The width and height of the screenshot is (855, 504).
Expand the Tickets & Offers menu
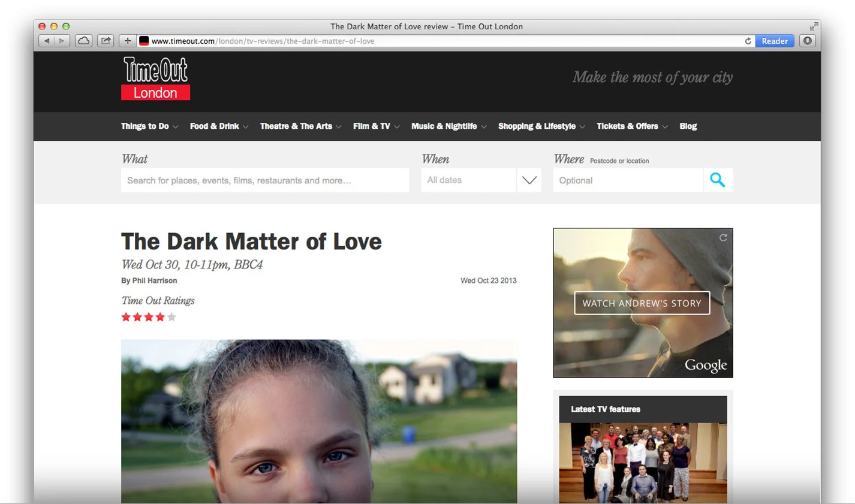click(632, 126)
